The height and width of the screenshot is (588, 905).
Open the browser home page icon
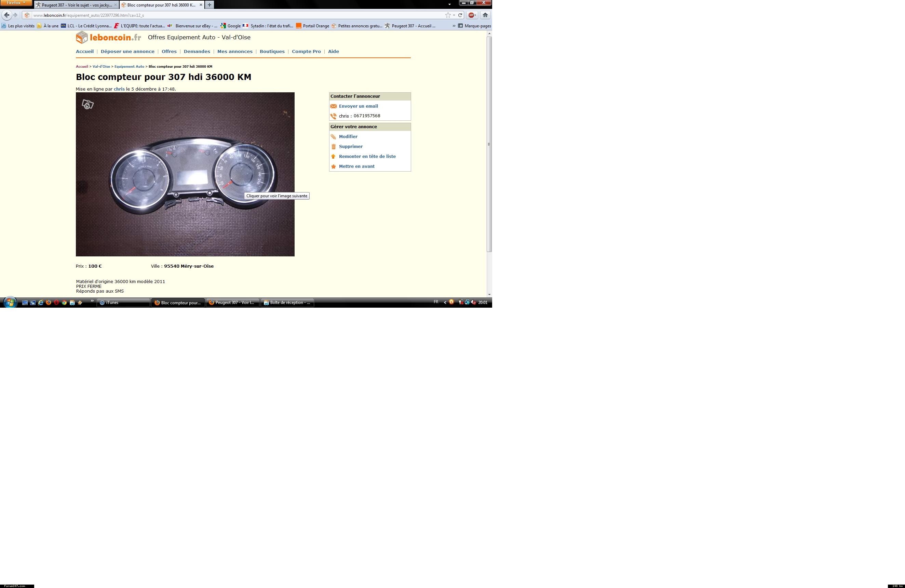coord(485,15)
